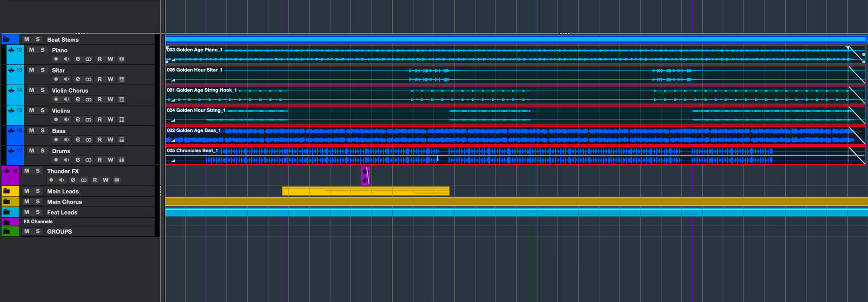868x302 pixels.
Task: Click the FX Channels folder label
Action: [x=38, y=221]
